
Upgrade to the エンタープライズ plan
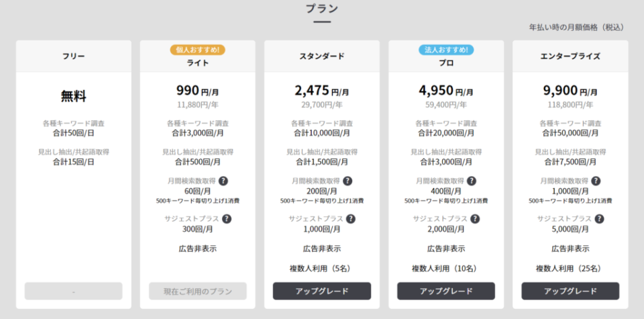pos(570,291)
